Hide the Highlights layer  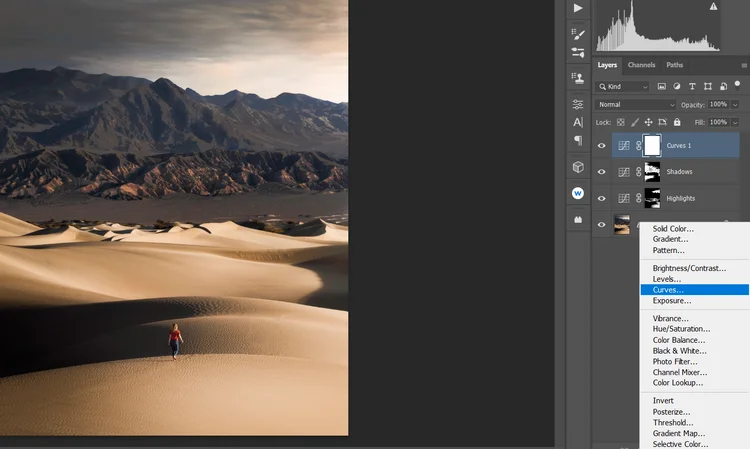[x=602, y=198]
